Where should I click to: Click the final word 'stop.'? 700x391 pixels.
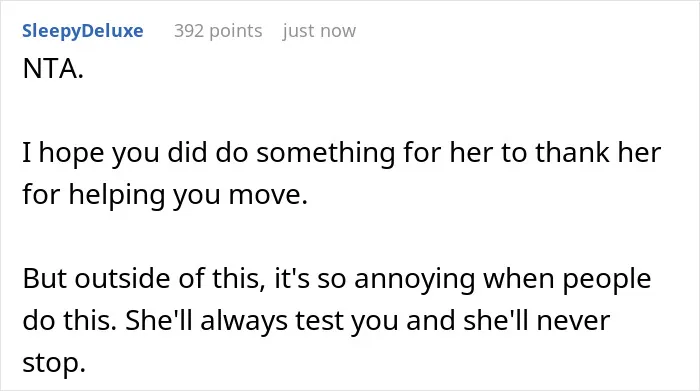pos(54,363)
